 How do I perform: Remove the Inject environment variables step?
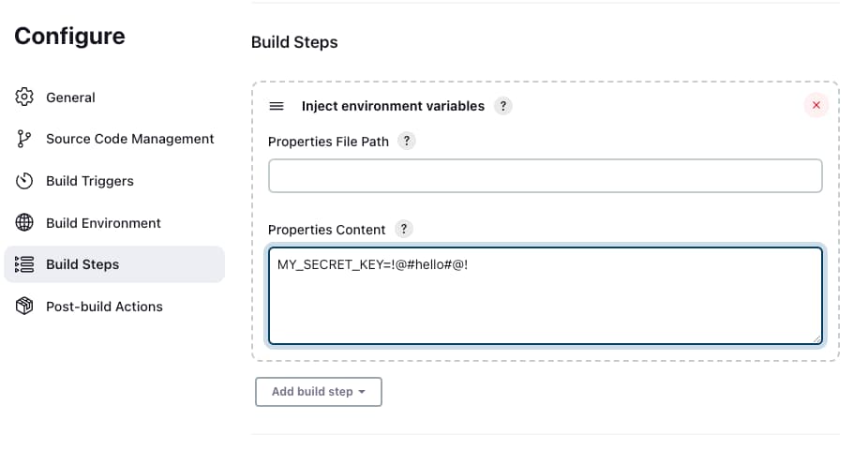pyautogui.click(x=816, y=105)
